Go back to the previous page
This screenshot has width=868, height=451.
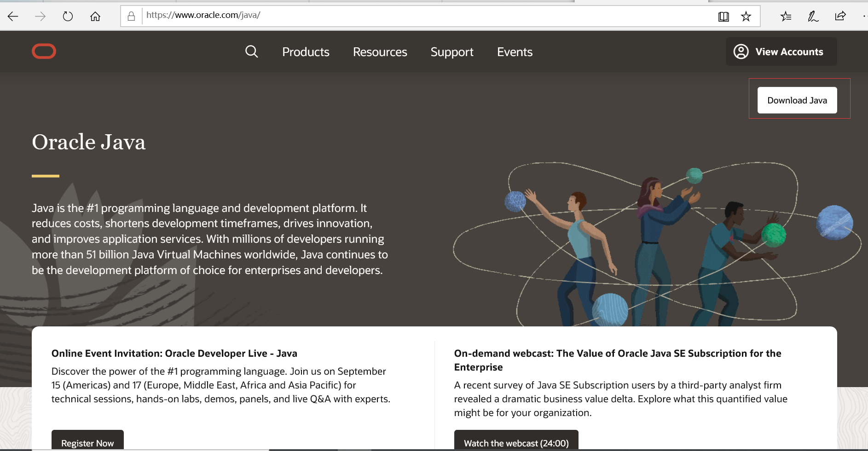coord(13,17)
